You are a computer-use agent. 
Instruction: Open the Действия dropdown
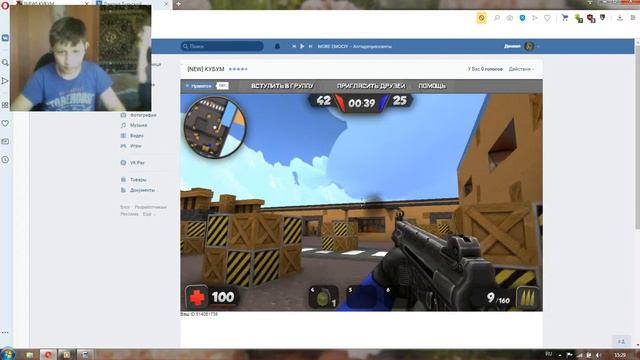coord(521,69)
